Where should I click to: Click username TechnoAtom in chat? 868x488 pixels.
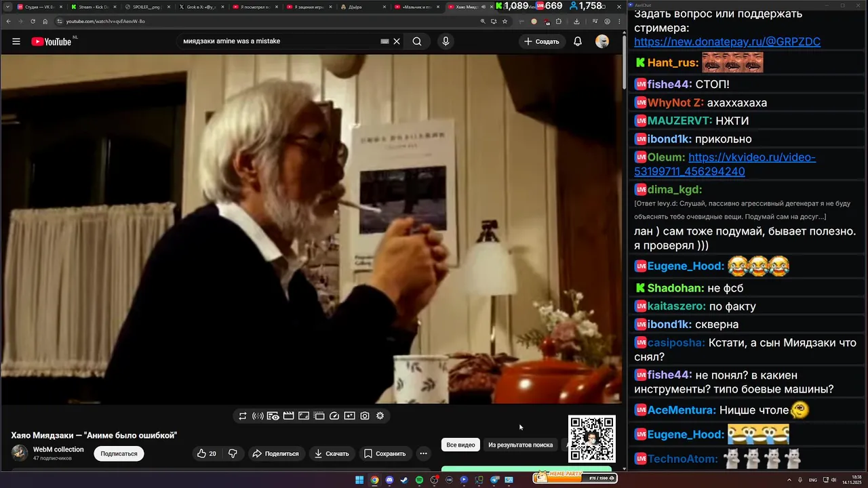[x=682, y=459]
